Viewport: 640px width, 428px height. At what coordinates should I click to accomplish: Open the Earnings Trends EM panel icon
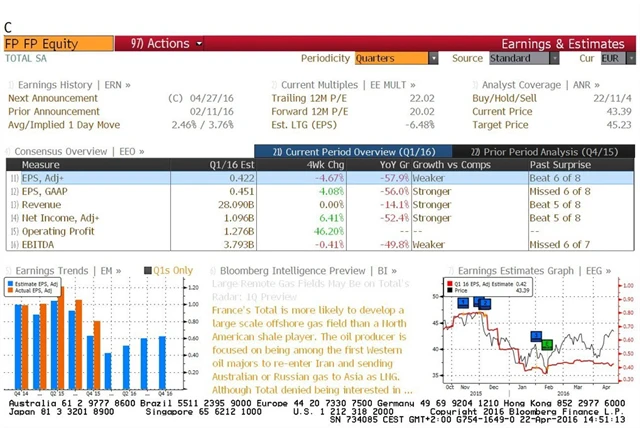(9, 270)
